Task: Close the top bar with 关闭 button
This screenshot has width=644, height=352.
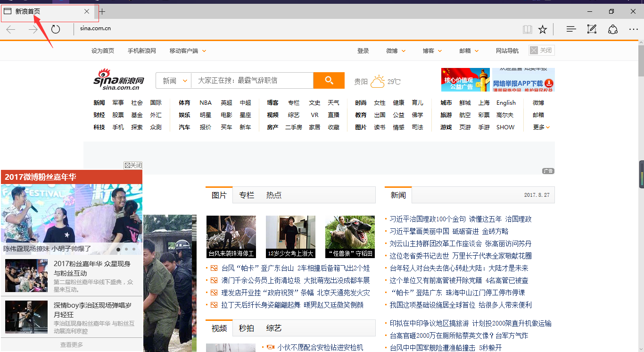Action: 542,50
